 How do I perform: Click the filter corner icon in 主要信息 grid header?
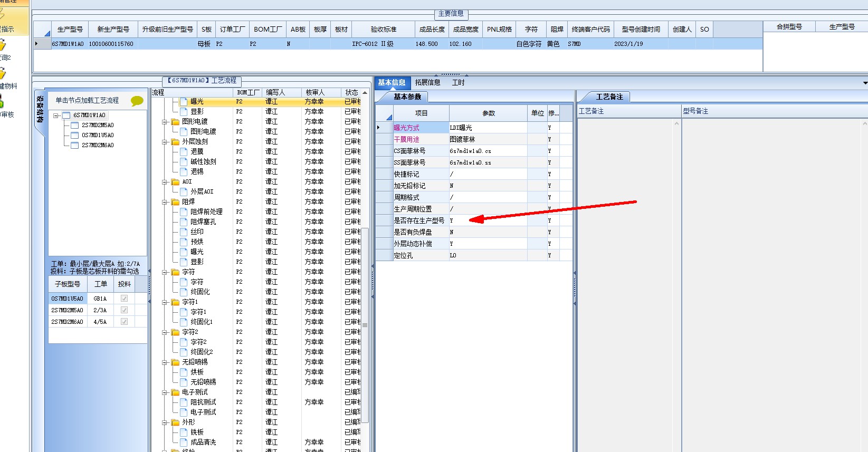[47, 33]
